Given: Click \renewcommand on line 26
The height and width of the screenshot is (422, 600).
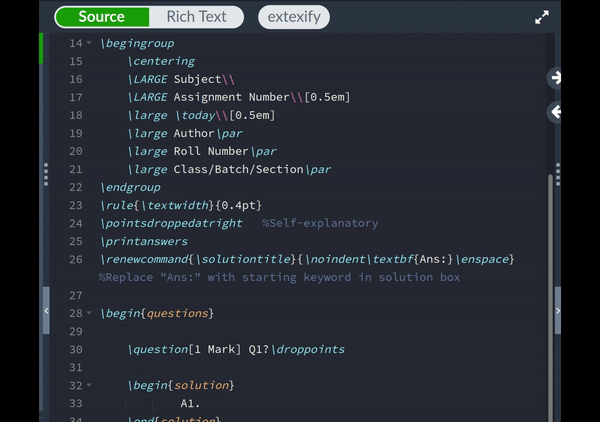Looking at the screenshot, I should pos(144,259).
